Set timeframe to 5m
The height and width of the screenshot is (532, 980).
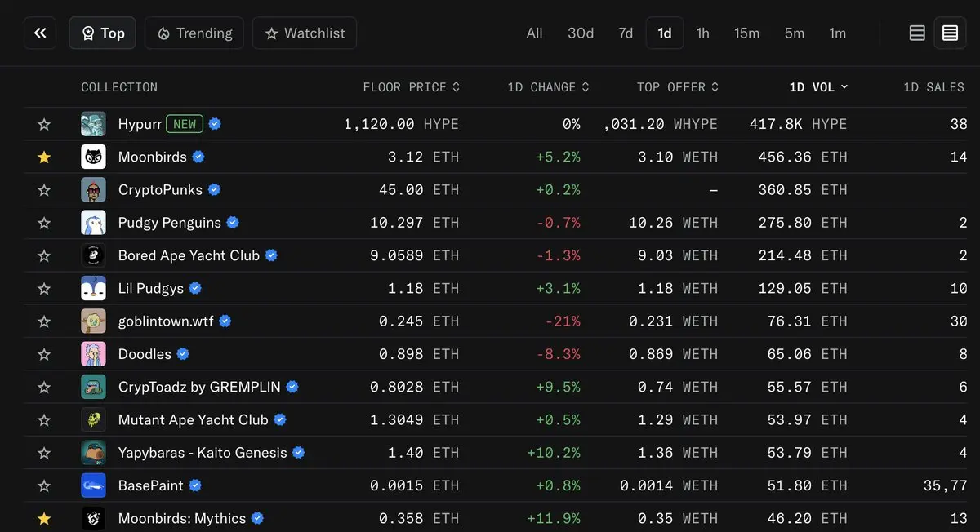[794, 33]
